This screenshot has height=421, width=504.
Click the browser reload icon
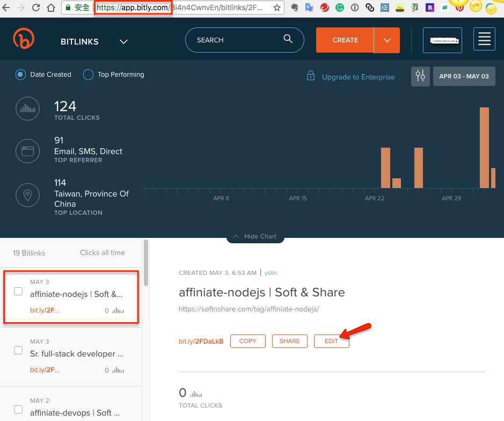tap(35, 8)
